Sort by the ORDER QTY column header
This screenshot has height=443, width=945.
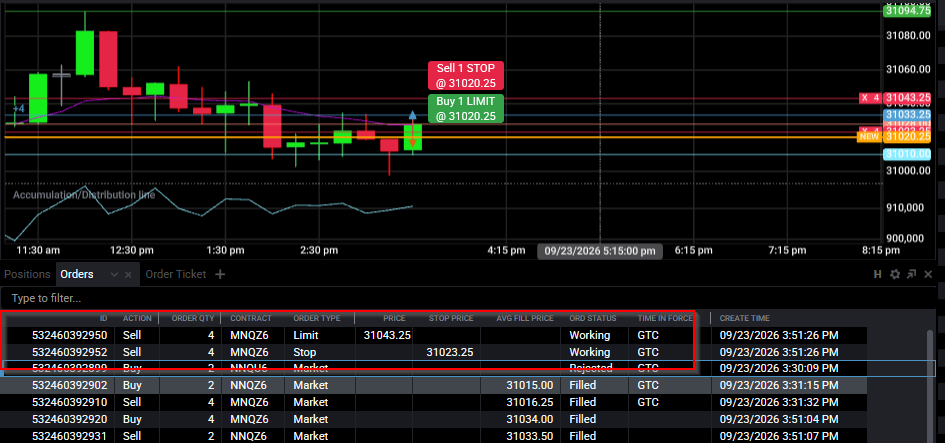pos(193,318)
